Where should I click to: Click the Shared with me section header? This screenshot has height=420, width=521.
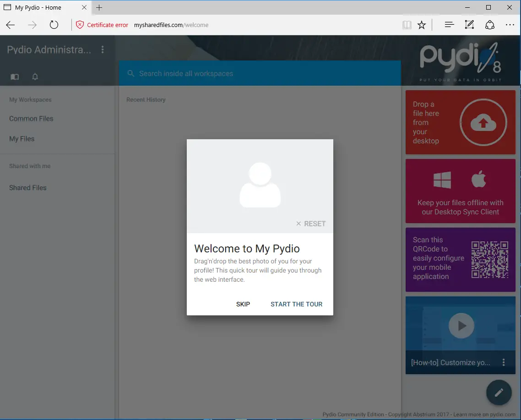[30, 166]
